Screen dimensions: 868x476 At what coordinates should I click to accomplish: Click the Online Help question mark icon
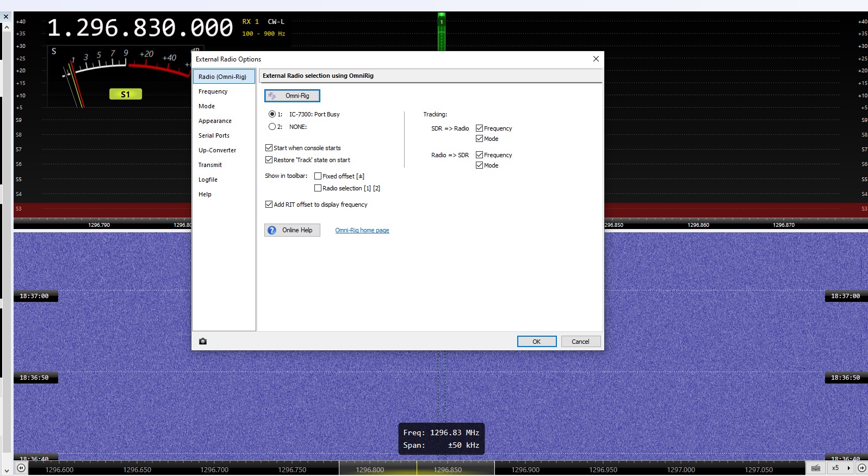pos(272,231)
